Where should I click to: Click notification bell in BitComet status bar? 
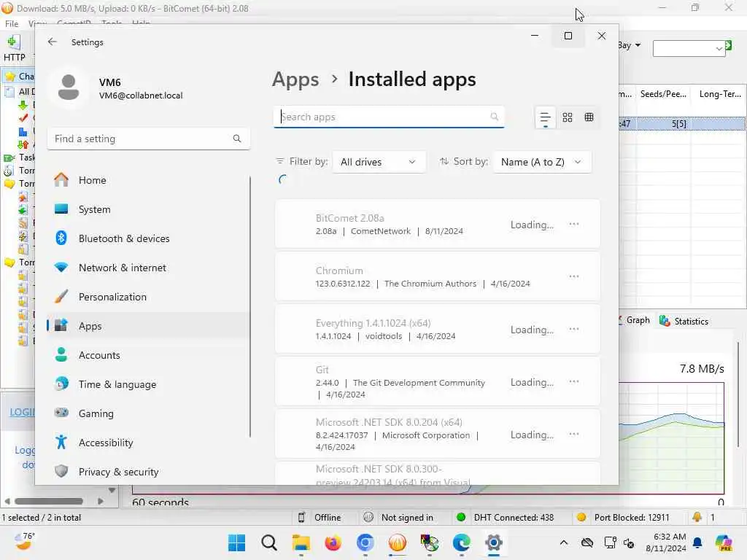click(x=697, y=517)
